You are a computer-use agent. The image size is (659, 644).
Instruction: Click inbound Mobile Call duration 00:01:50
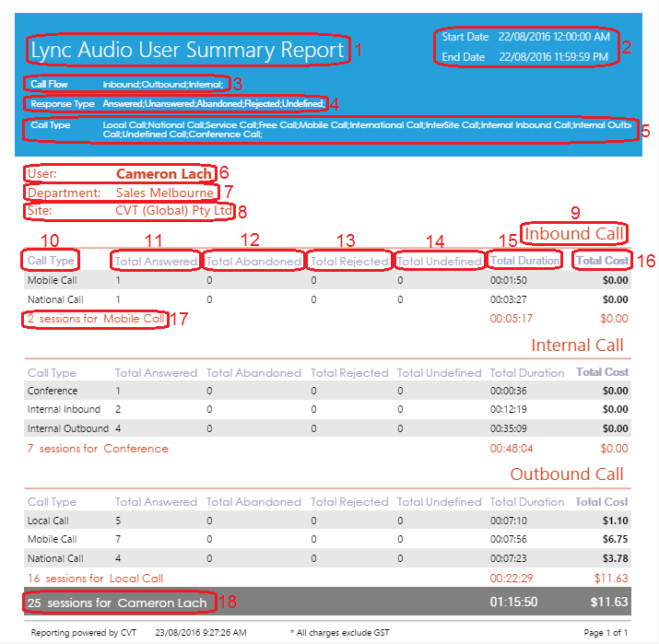(509, 280)
